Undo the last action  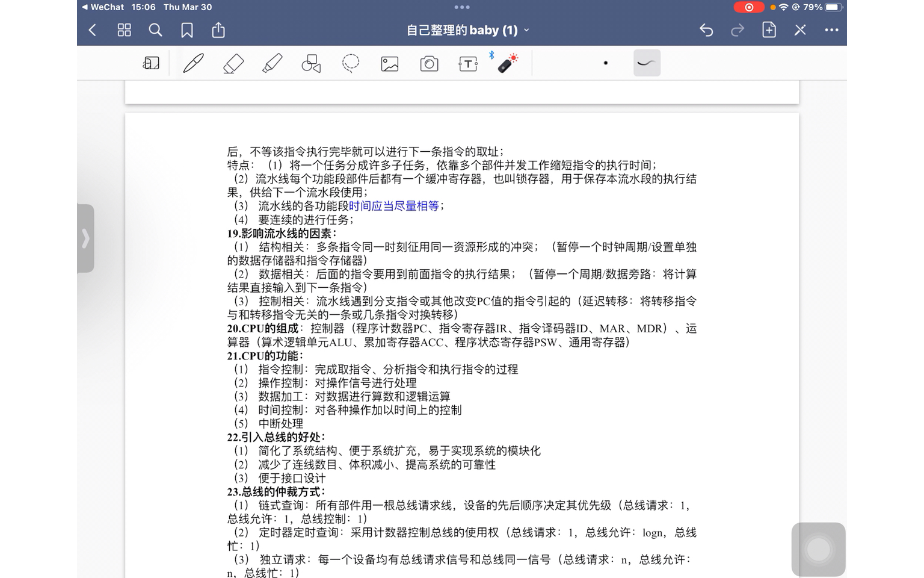[706, 30]
